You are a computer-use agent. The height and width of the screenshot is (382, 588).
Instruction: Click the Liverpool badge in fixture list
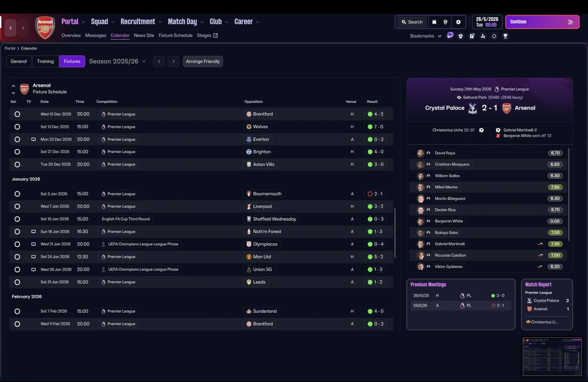[x=249, y=206]
